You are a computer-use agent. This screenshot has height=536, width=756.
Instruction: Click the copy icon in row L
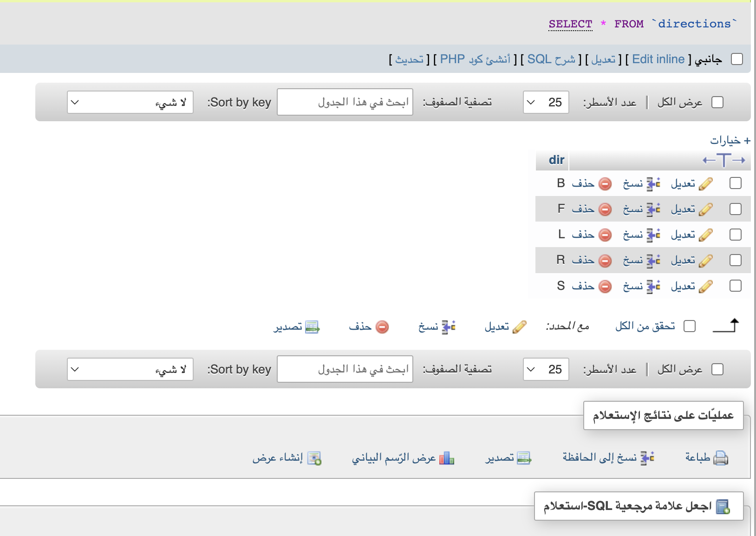(653, 235)
